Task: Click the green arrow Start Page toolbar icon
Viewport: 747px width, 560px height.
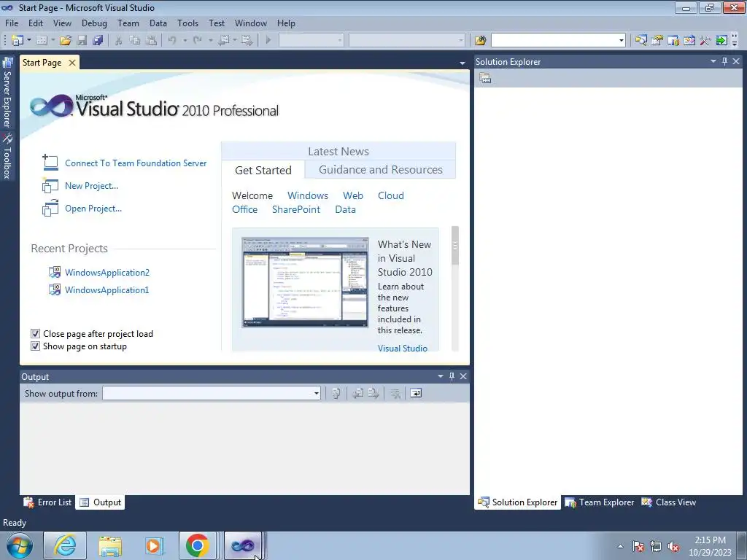Action: pyautogui.click(x=721, y=41)
